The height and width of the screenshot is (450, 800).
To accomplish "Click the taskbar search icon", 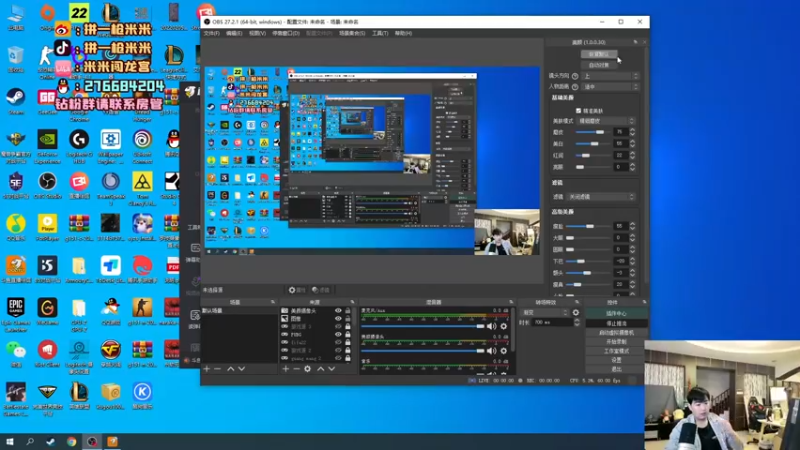I will point(30,441).
